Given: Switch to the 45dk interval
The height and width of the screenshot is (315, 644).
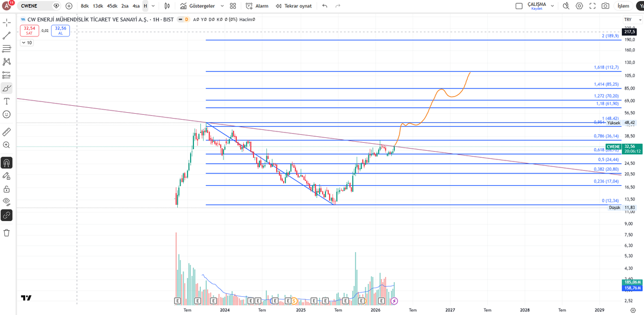Looking at the screenshot, I should click(112, 6).
